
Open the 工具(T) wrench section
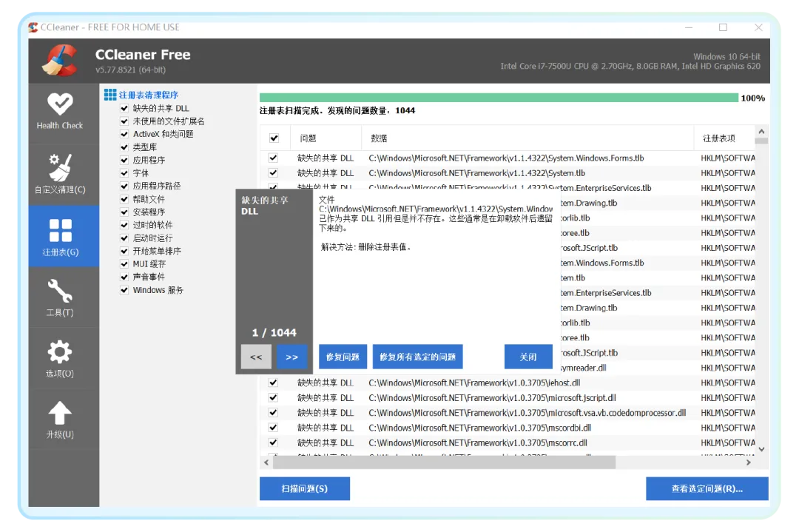point(60,297)
